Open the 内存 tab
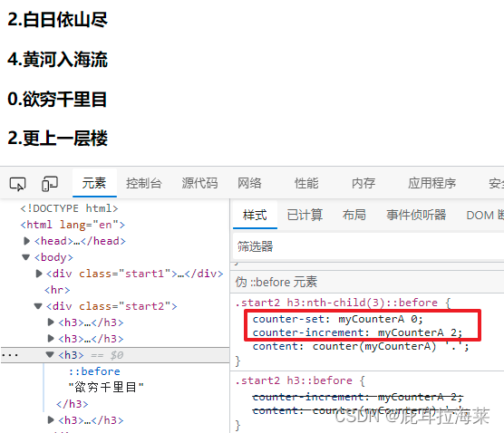Screen dimensions: 504x433 [363, 183]
